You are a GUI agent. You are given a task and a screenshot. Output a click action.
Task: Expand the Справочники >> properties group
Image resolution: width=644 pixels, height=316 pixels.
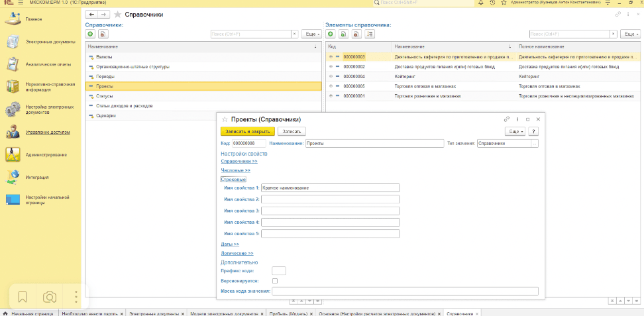[x=239, y=161]
